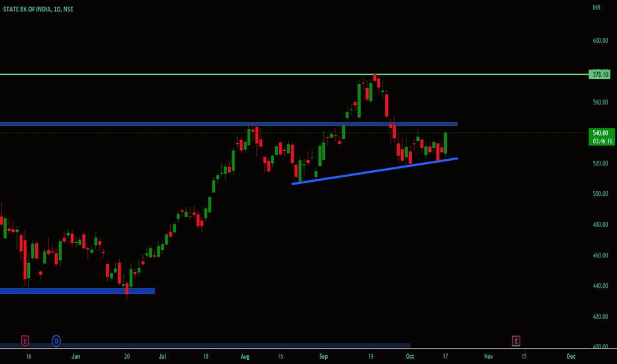Click the last green candle at 540
The width and height of the screenshot is (617, 364).
tap(446, 143)
